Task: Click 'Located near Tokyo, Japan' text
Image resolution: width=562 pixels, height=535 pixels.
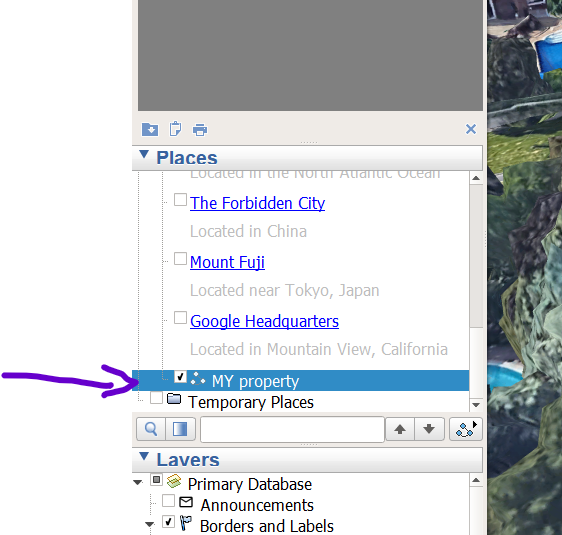Action: pos(285,291)
